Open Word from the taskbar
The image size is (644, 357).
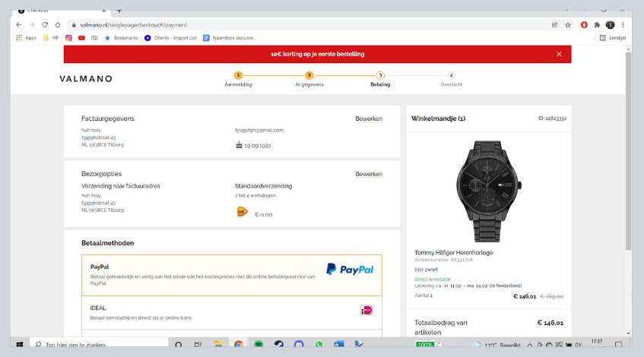coord(338,344)
